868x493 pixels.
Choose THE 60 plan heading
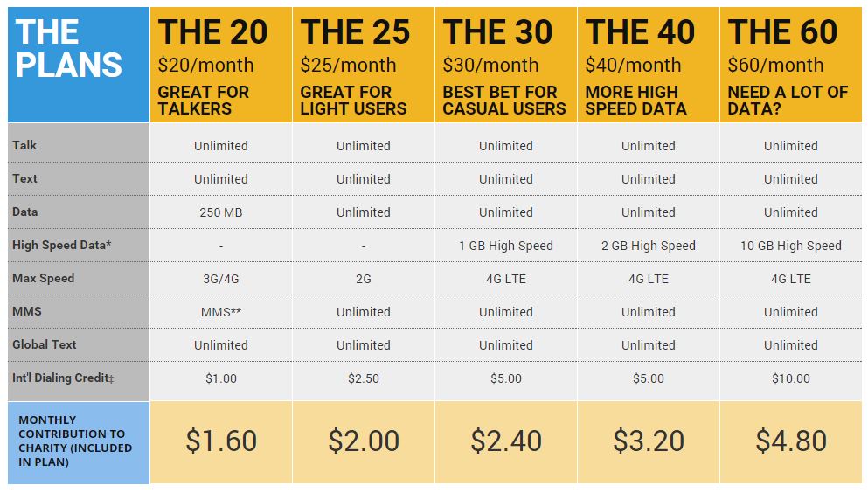click(x=782, y=33)
